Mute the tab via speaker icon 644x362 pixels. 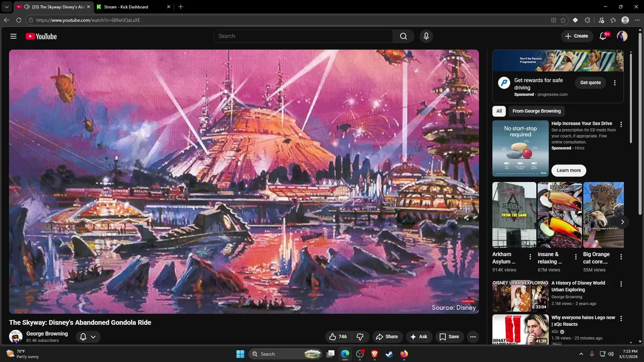tap(26, 7)
